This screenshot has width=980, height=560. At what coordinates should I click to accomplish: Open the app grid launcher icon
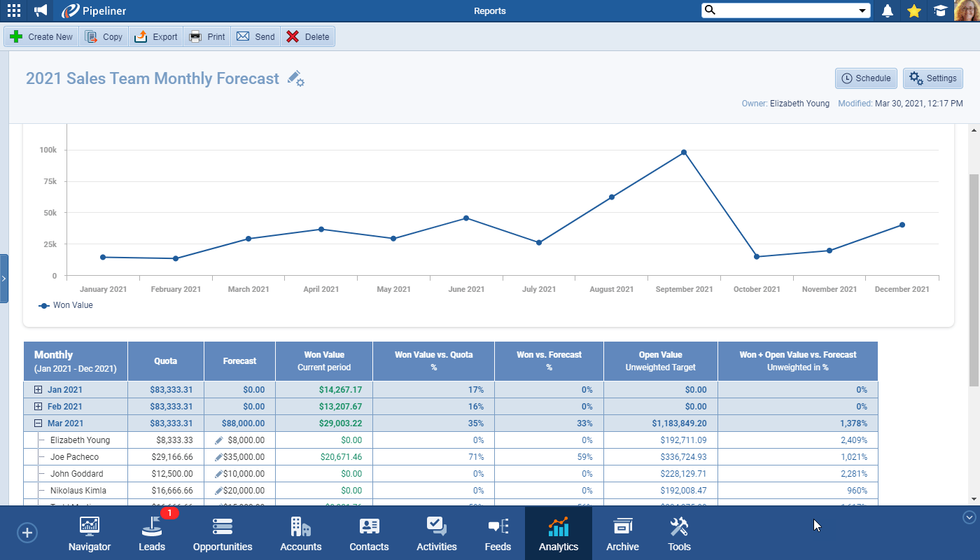pyautogui.click(x=13, y=10)
